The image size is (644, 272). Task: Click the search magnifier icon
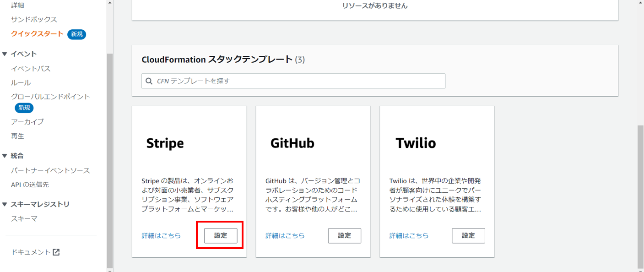149,81
